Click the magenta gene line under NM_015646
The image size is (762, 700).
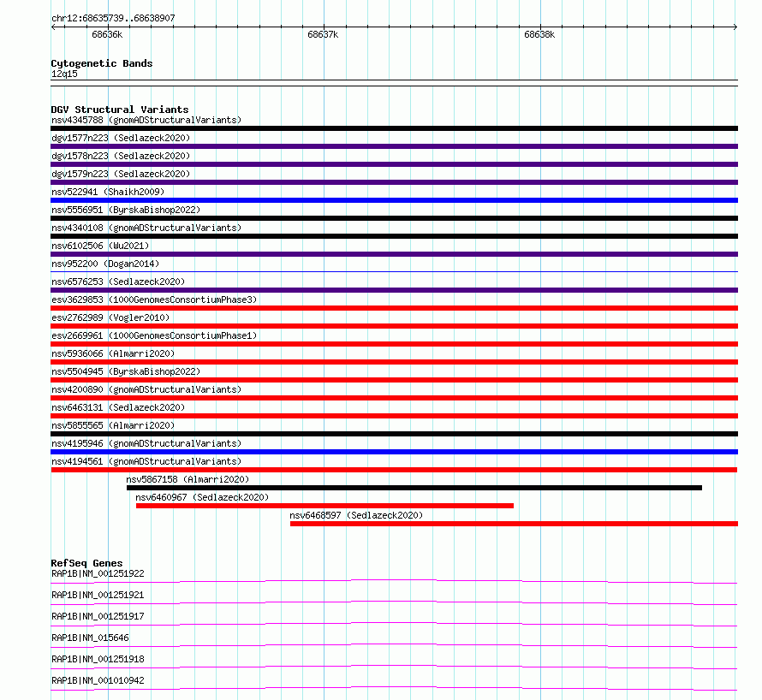[394, 645]
